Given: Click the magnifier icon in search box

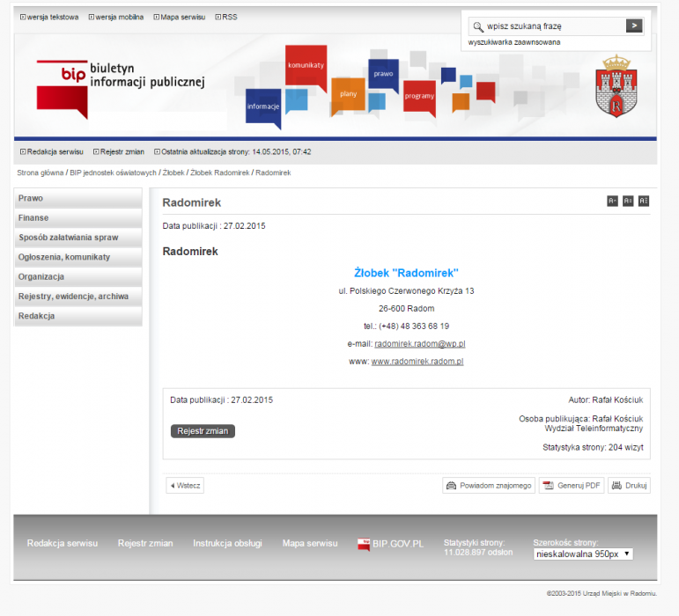Looking at the screenshot, I should pos(478,26).
